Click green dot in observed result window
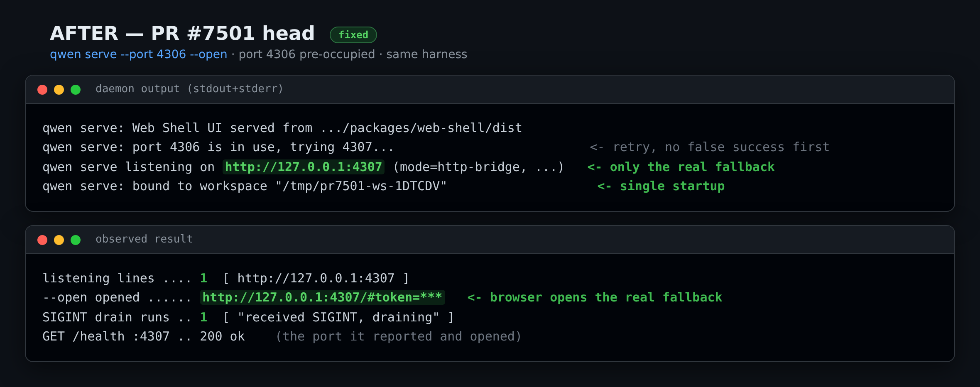980x387 pixels. point(76,240)
